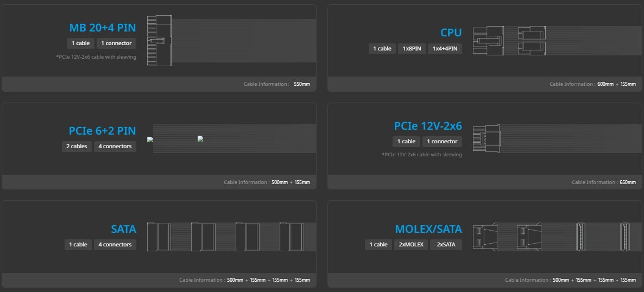Click the first broken image in PCIe 6+2 PIN
Screen dimensions: 644x292
(x=150, y=139)
